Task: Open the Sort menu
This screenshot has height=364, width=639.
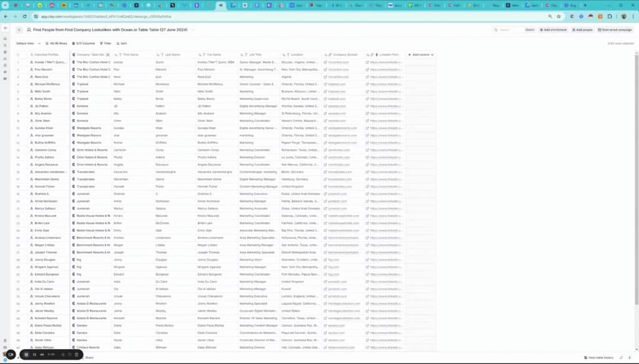Action: click(122, 44)
